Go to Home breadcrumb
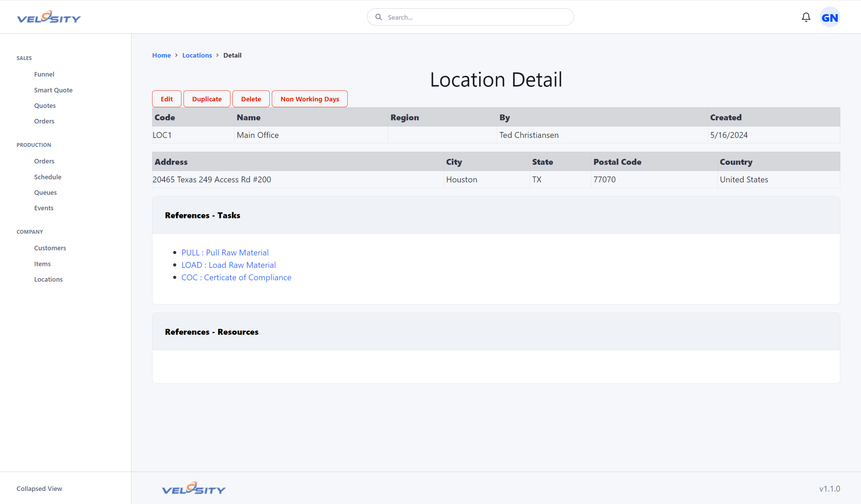This screenshot has width=861, height=504. (161, 55)
